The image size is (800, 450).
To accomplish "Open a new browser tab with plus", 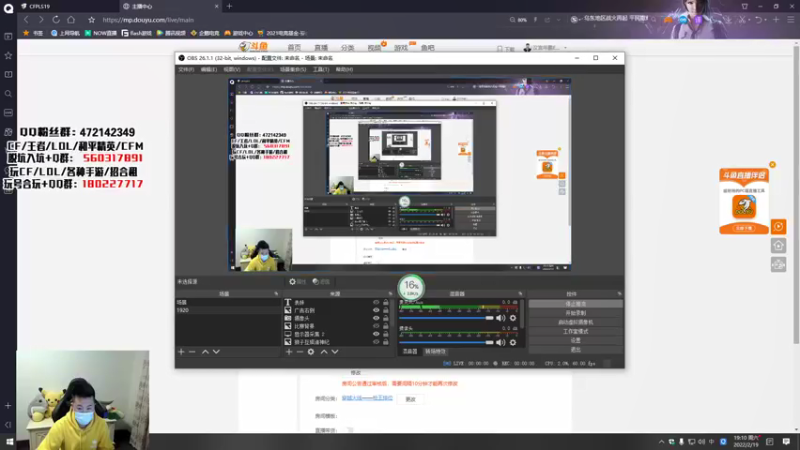I will pos(229,6).
